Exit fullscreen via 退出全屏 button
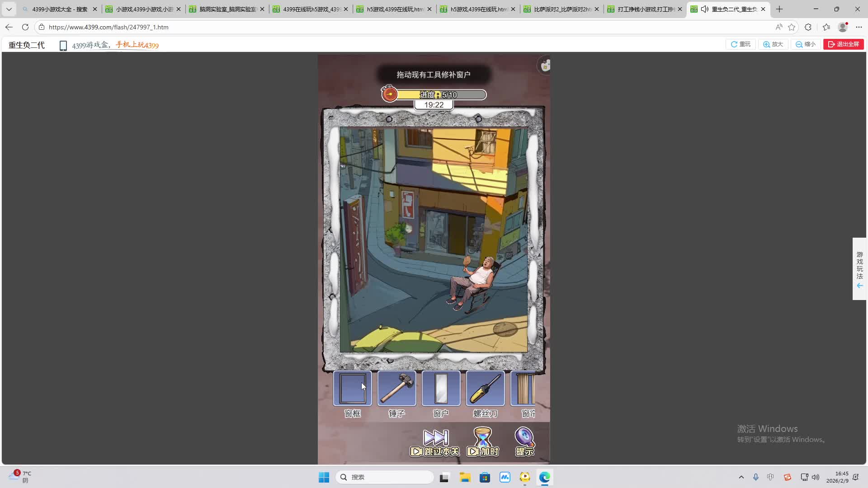This screenshot has width=868, height=488. pyautogui.click(x=843, y=44)
